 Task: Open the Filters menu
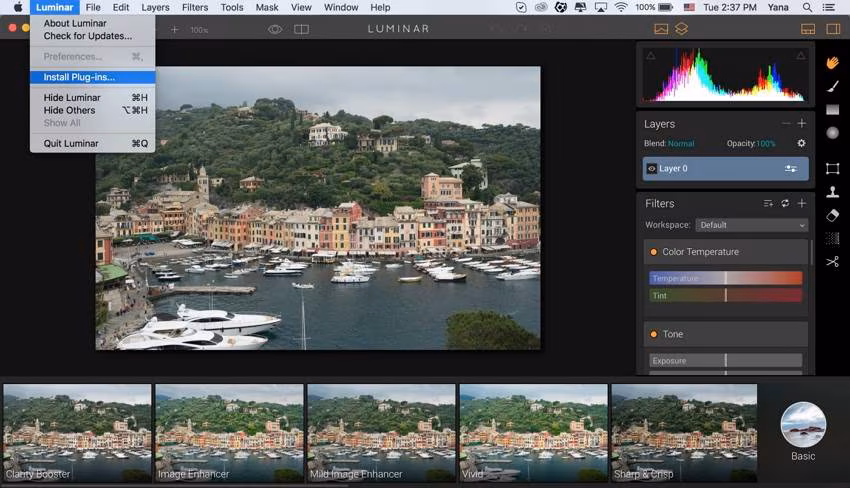pyautogui.click(x=195, y=8)
